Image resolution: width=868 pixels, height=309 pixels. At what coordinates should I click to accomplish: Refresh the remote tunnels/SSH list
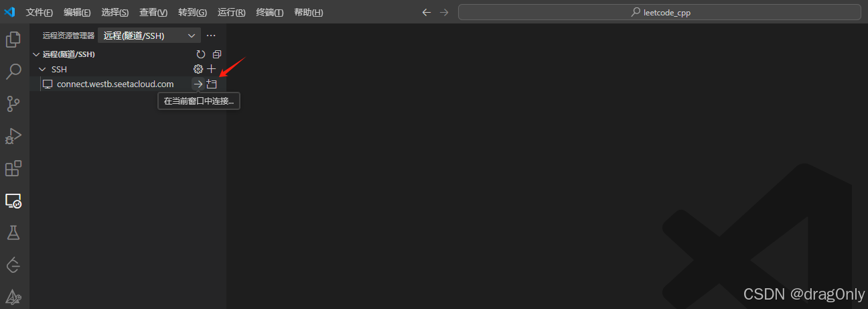pyautogui.click(x=201, y=54)
